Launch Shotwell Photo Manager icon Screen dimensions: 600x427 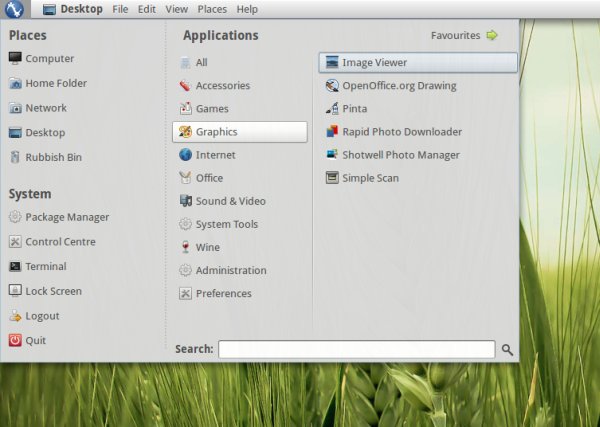[x=332, y=155]
